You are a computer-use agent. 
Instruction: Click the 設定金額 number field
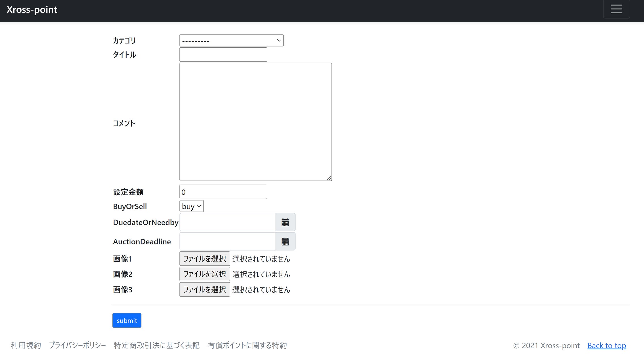click(223, 192)
